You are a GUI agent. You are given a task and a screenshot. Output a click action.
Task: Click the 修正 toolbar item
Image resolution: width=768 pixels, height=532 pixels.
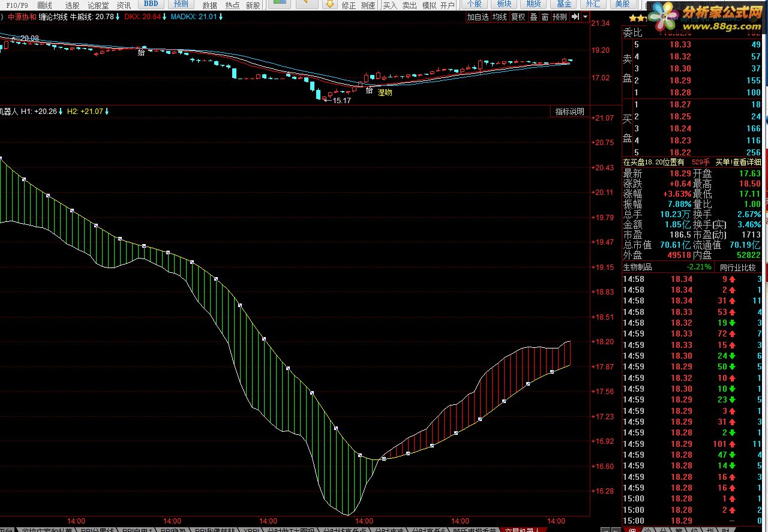pyautogui.click(x=349, y=5)
